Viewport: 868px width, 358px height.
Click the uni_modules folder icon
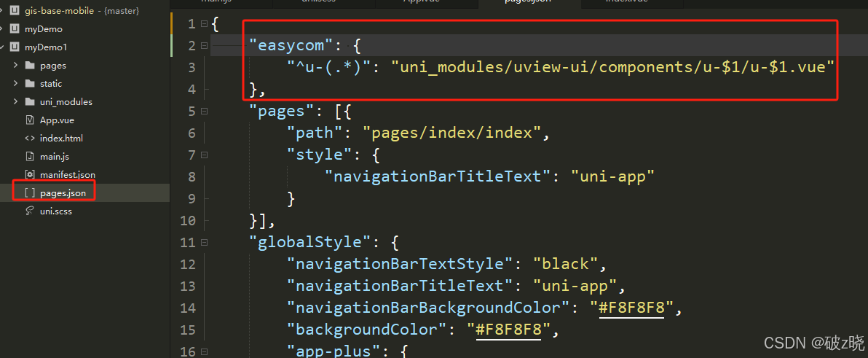coord(30,103)
